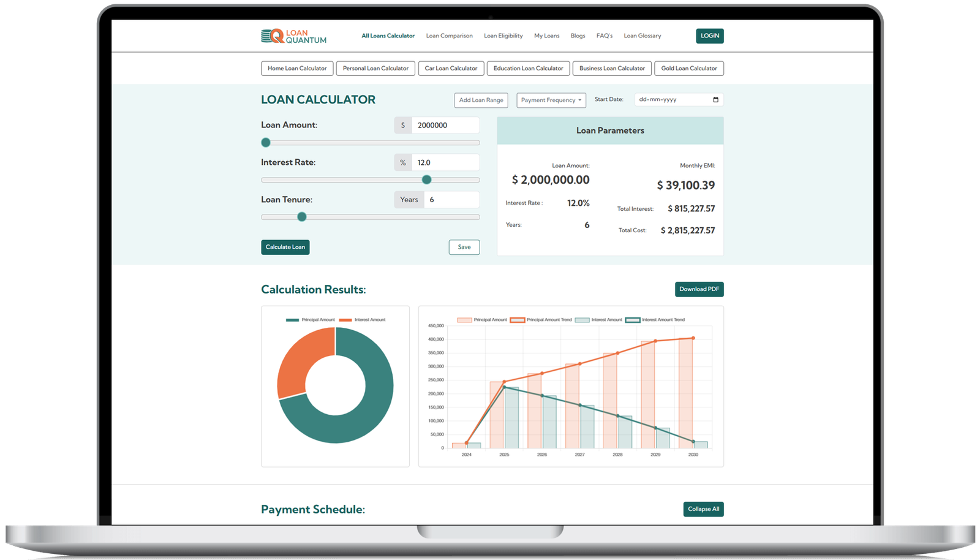Collapse all payment schedule rows
This screenshot has width=980, height=560.
point(703,509)
